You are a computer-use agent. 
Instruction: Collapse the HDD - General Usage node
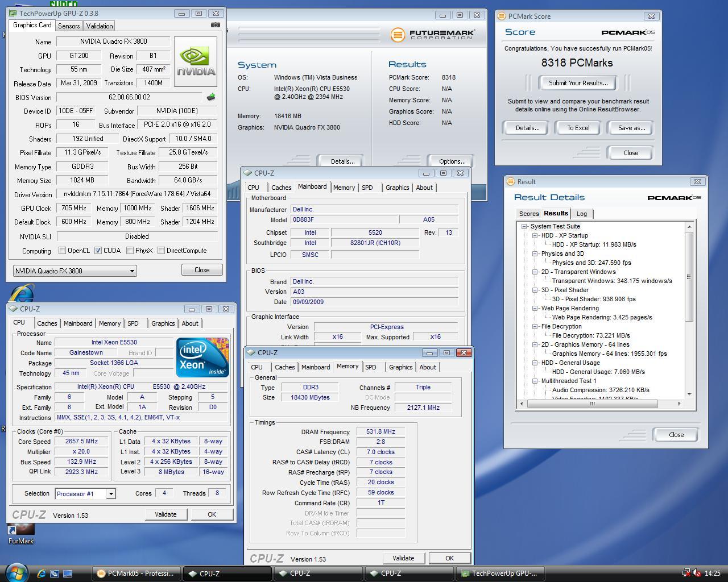535,363
